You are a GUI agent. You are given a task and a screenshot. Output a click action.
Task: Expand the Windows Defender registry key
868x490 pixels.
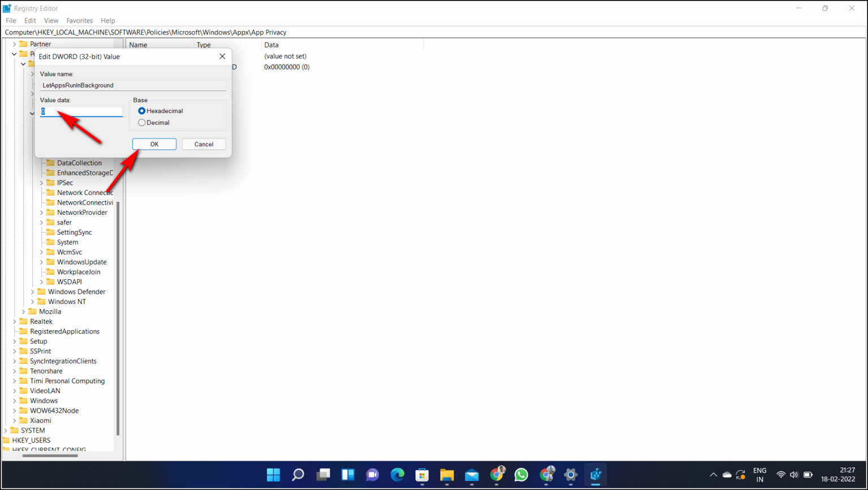click(x=32, y=292)
